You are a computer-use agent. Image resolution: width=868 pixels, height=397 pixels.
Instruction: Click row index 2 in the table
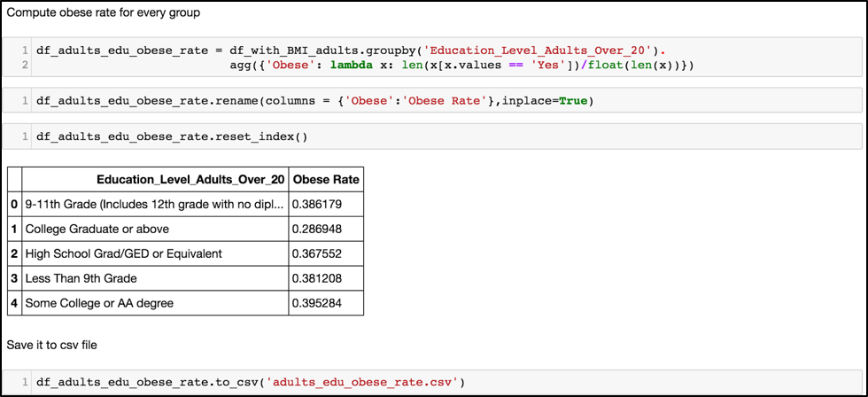[14, 253]
